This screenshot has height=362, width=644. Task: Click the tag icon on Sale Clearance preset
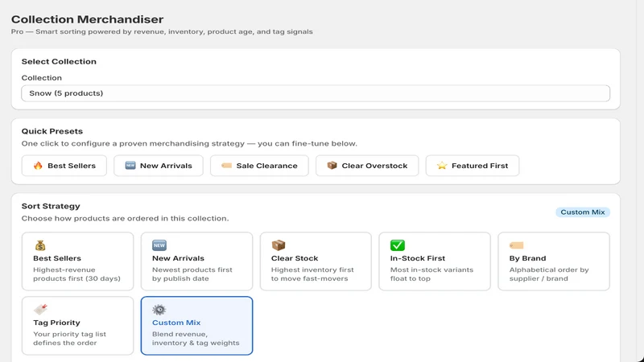click(226, 166)
